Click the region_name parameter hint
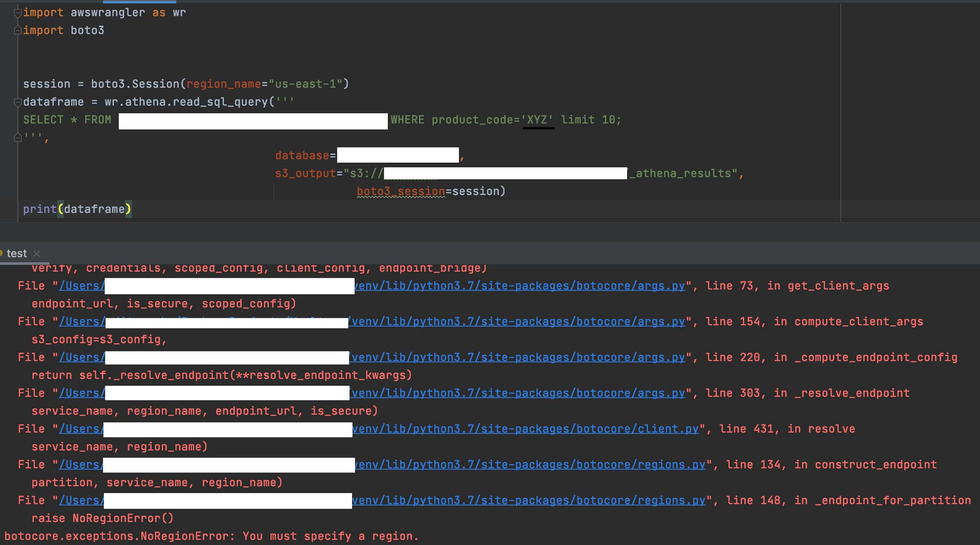The image size is (980, 545). [224, 83]
